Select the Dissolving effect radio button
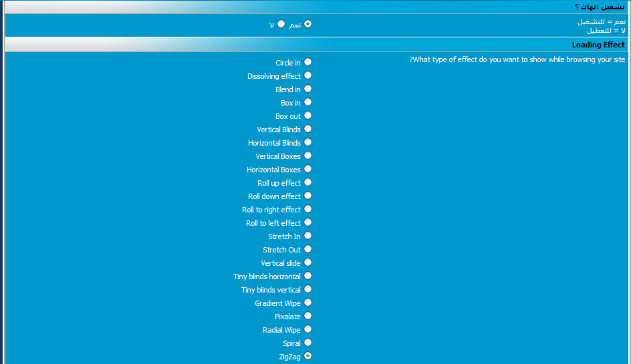Screen dimensions: 631x364 point(307,75)
